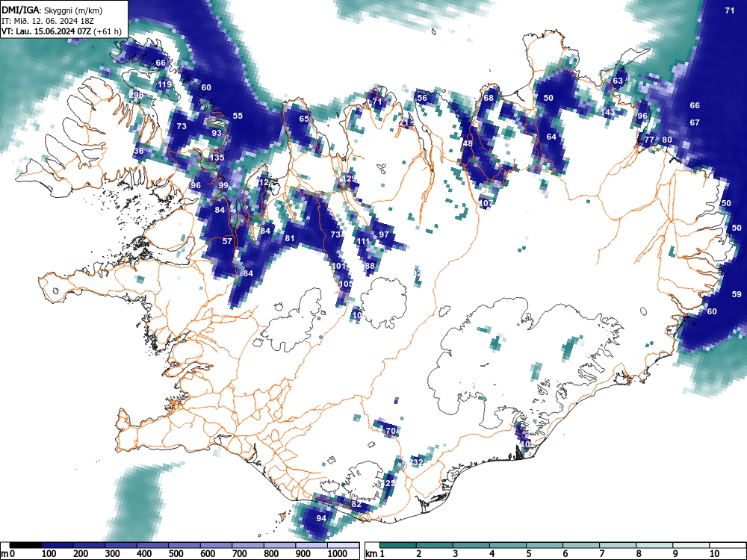
Task: Click the darkest blue swatch between 100 and 200
Action: point(58,545)
